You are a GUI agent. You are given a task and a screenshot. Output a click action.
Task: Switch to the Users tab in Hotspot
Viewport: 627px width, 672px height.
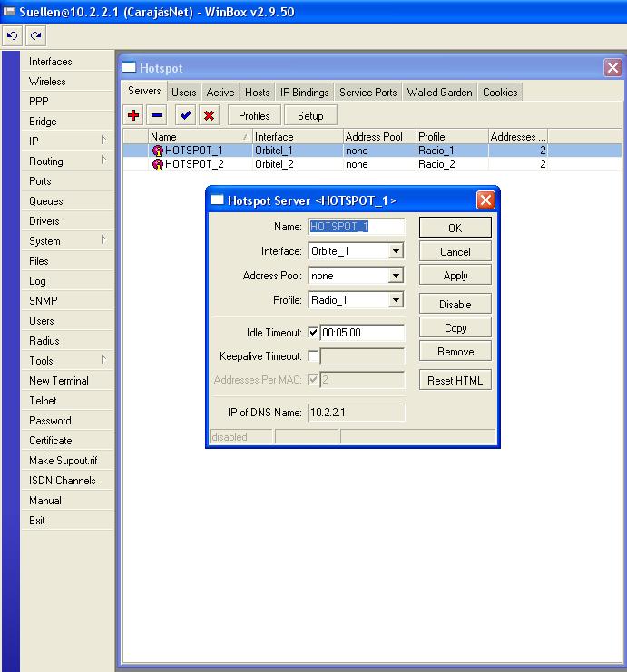pos(184,93)
